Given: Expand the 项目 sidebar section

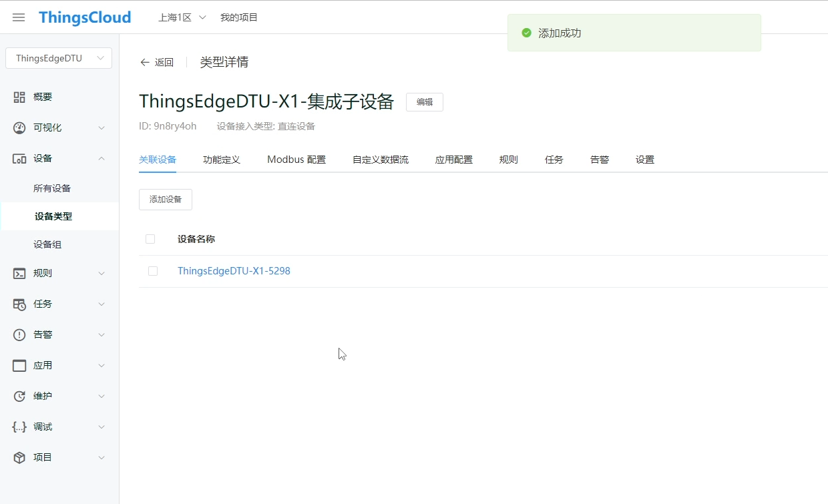Looking at the screenshot, I should point(101,457).
